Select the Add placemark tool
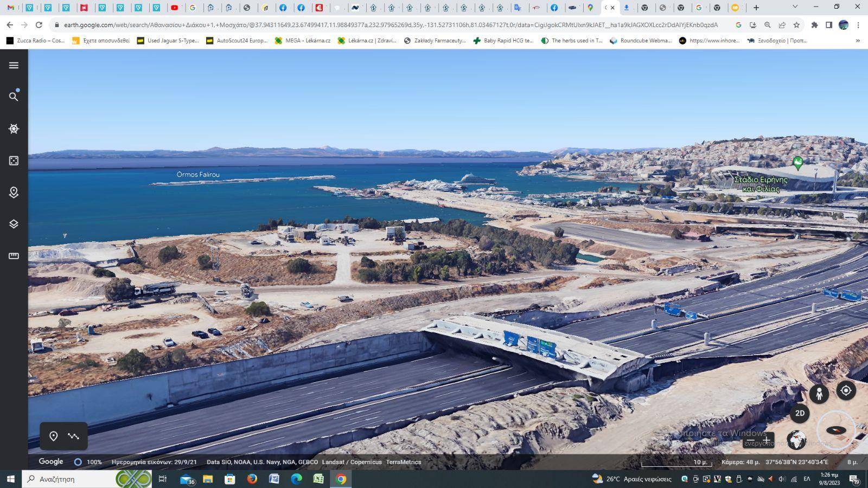The image size is (868, 488). pyautogui.click(x=53, y=436)
